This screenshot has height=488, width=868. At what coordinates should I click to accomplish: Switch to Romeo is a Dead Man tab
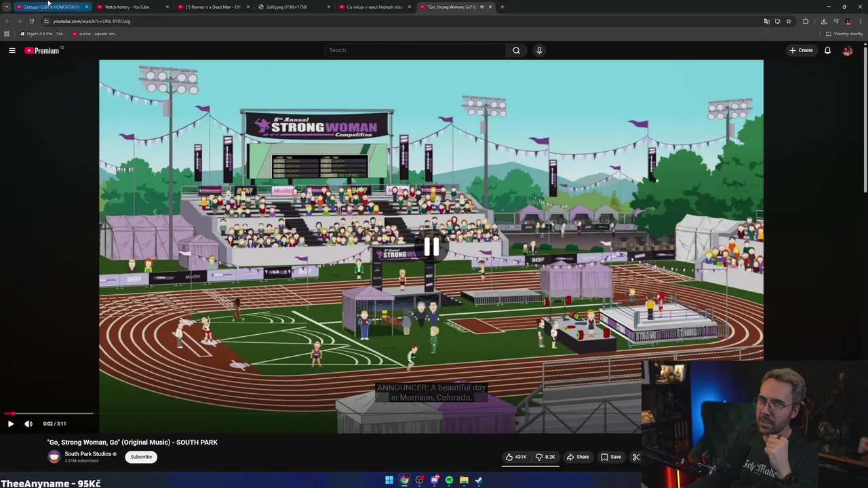(x=213, y=7)
